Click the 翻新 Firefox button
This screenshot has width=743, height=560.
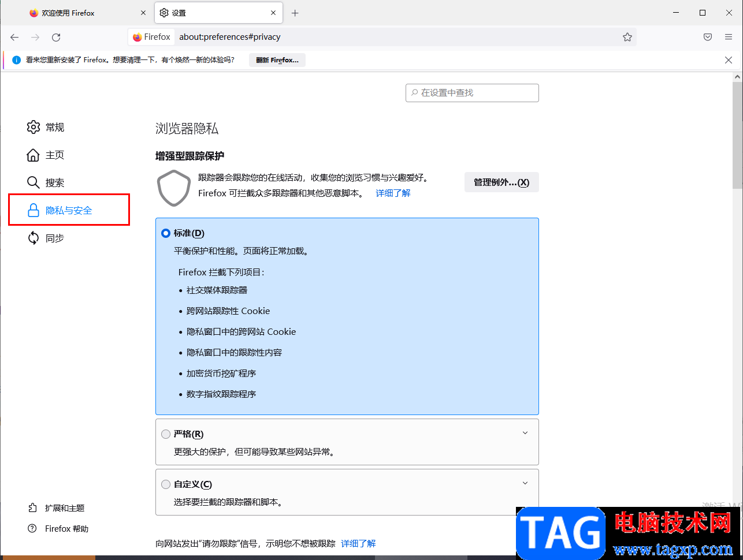(x=277, y=60)
